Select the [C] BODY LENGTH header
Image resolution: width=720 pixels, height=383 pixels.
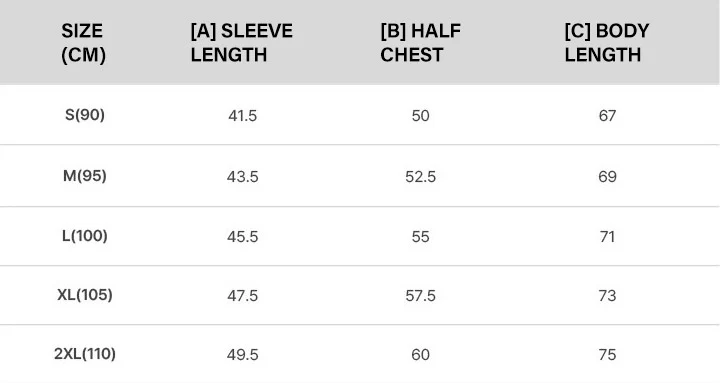(x=607, y=43)
